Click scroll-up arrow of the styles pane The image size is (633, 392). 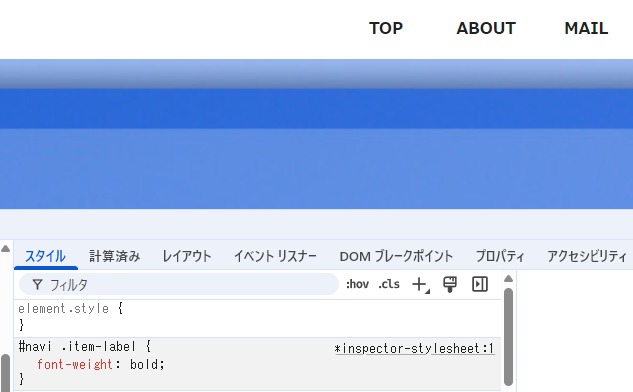[508, 279]
